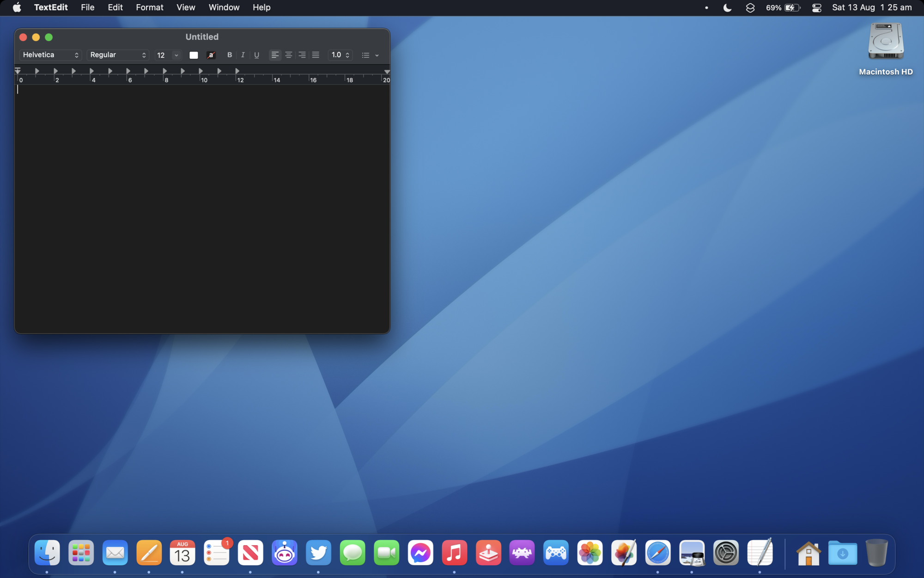Click the white text color swatch

(194, 55)
